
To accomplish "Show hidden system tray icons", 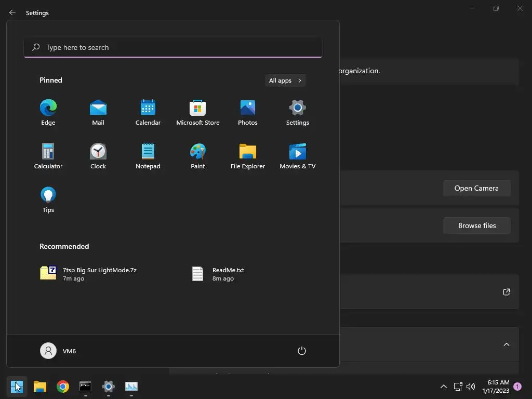I will click(444, 387).
